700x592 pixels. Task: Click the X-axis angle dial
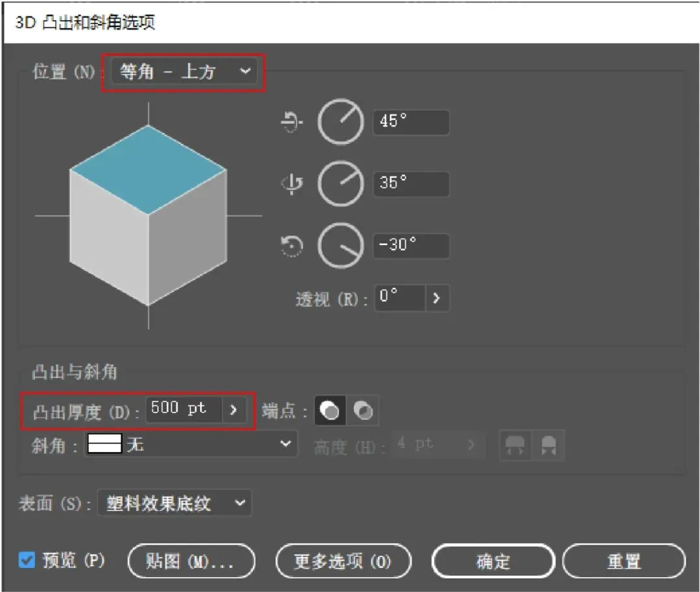[x=341, y=122]
